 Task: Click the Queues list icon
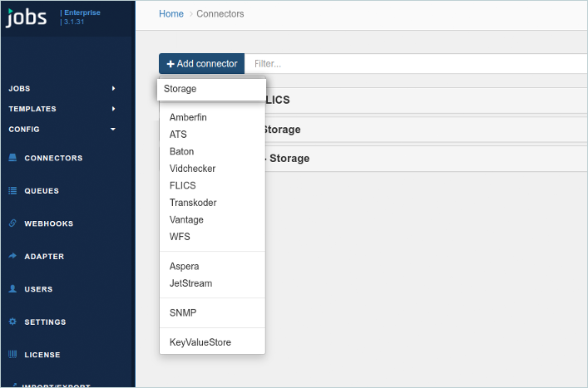pos(12,191)
